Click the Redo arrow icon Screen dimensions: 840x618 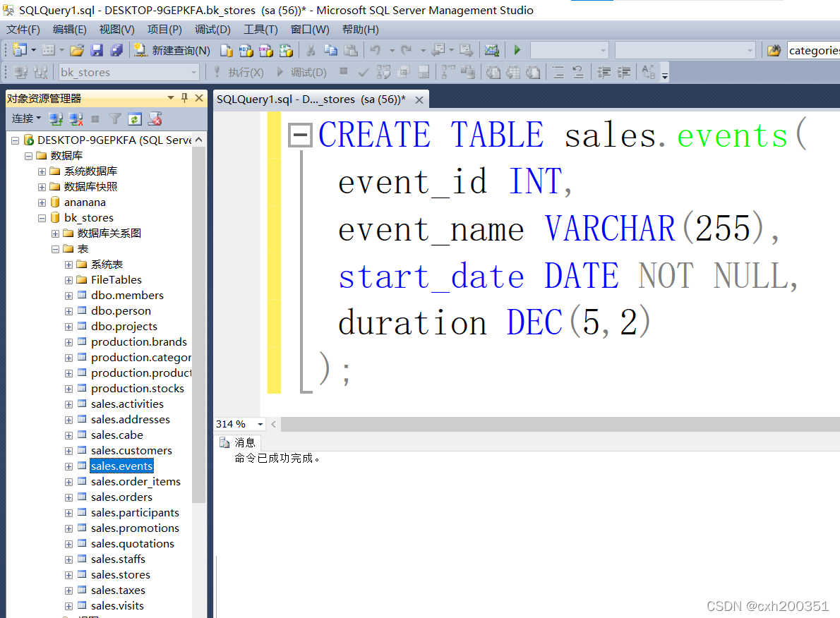click(x=407, y=50)
